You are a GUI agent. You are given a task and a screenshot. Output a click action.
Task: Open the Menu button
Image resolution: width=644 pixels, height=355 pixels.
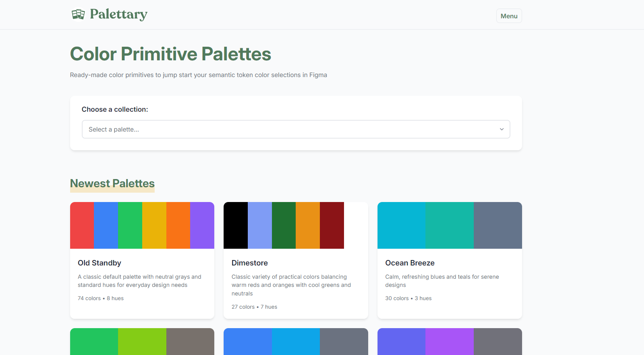tap(509, 16)
